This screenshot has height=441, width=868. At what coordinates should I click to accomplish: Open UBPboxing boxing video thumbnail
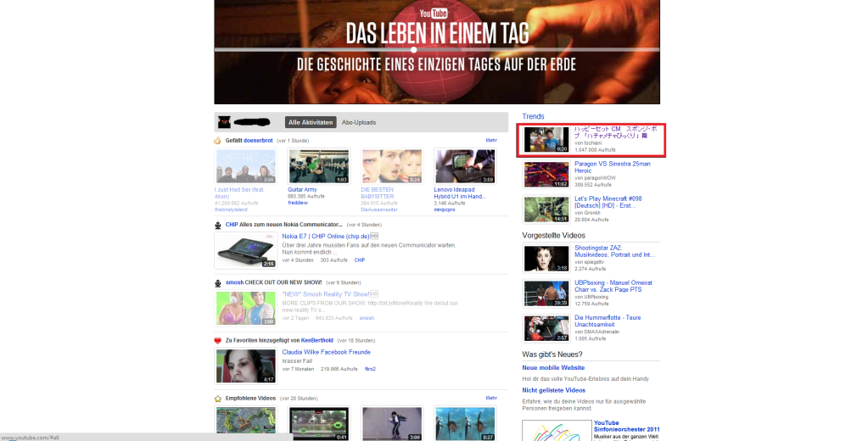tap(546, 293)
